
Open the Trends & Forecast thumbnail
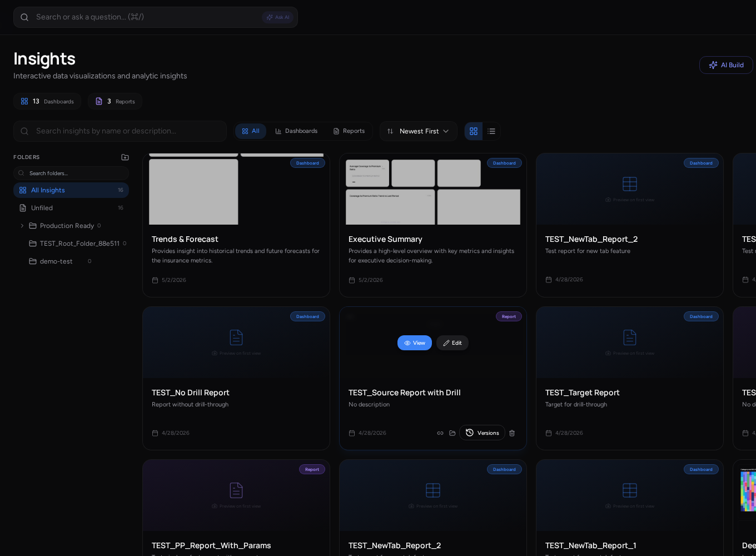click(x=236, y=189)
